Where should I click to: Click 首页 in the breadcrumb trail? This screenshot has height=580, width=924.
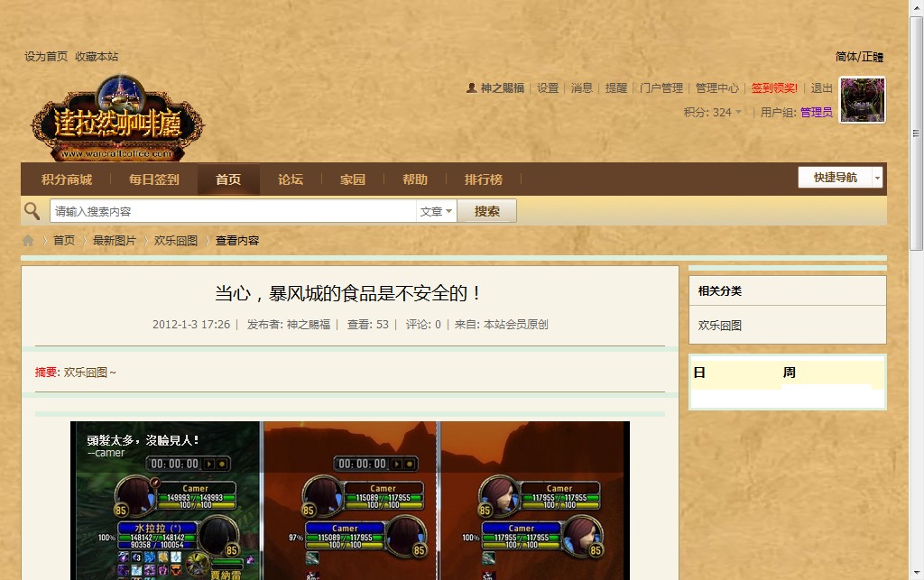[64, 240]
